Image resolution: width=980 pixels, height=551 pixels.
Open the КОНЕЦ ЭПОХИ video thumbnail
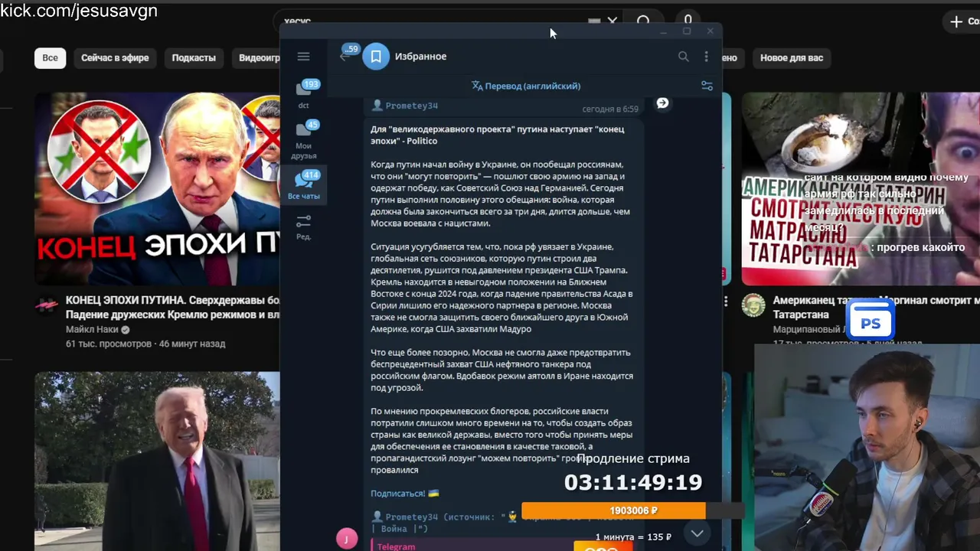[x=157, y=188]
